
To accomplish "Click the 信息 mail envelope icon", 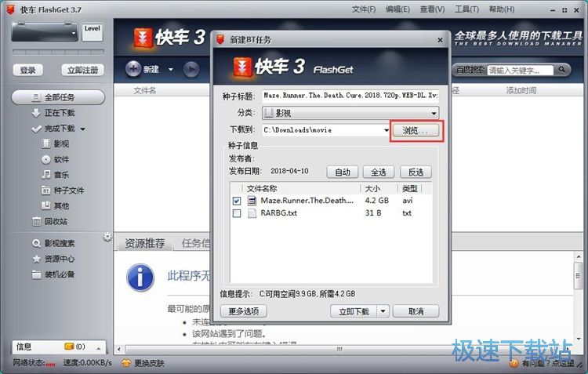I will point(69,347).
